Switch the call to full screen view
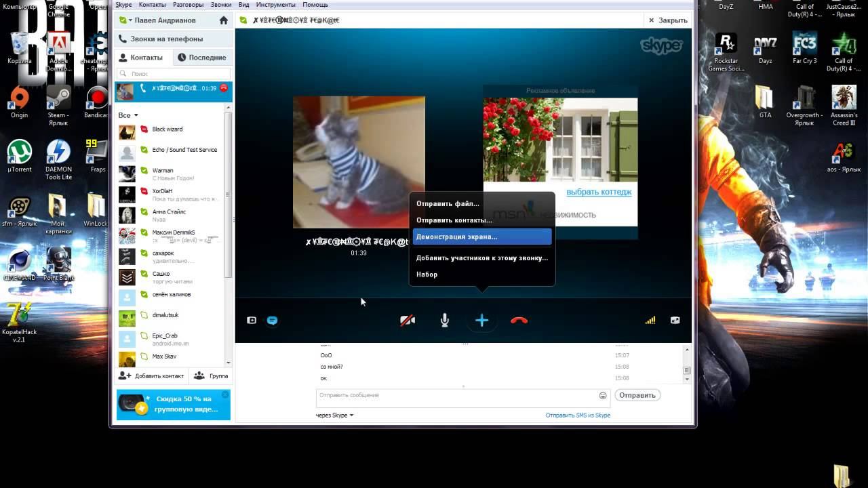This screenshot has height=488, width=868. coord(675,321)
